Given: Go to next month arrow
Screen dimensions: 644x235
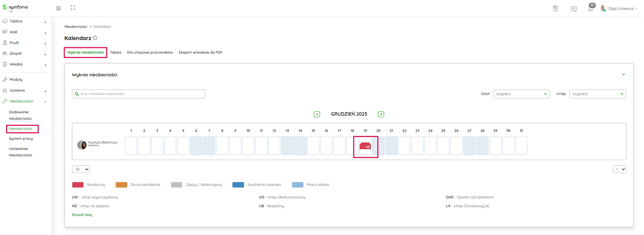Looking at the screenshot, I should tap(381, 114).
